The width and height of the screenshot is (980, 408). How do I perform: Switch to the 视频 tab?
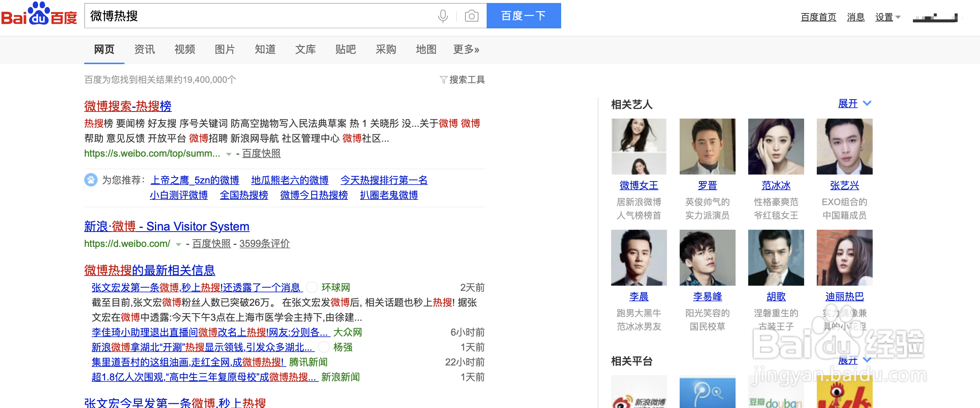click(185, 49)
